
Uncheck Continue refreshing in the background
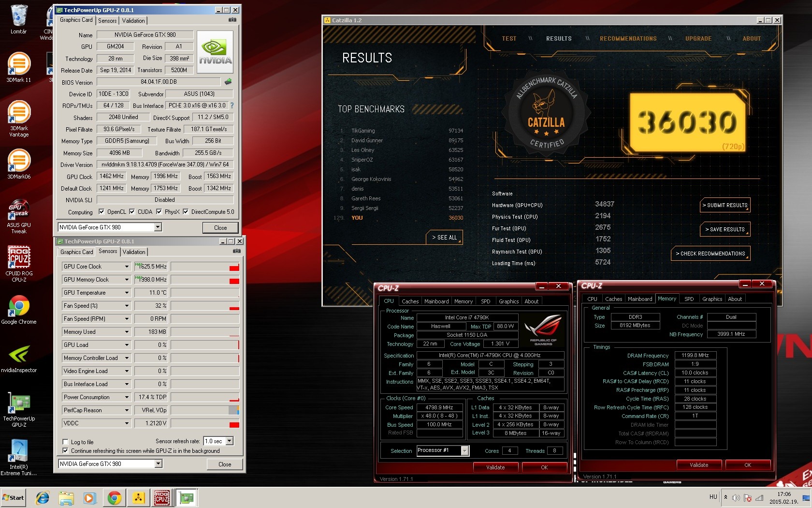(x=65, y=451)
